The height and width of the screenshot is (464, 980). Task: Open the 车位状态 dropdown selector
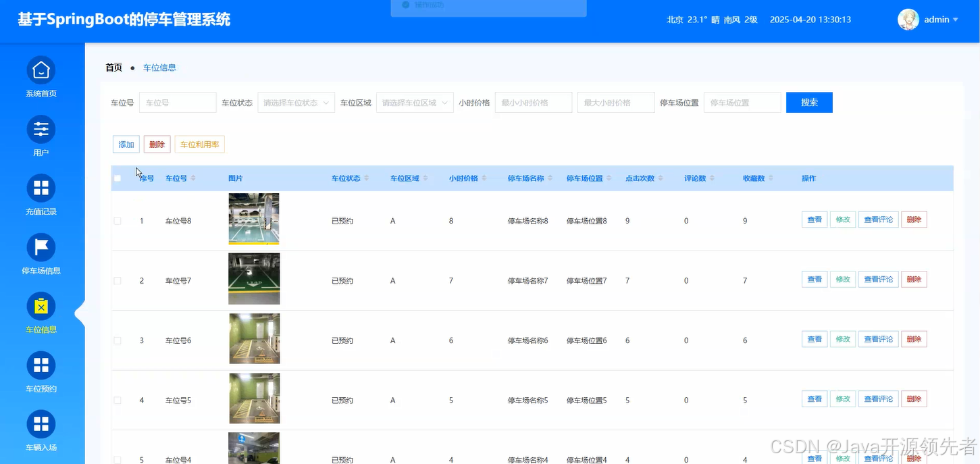296,102
